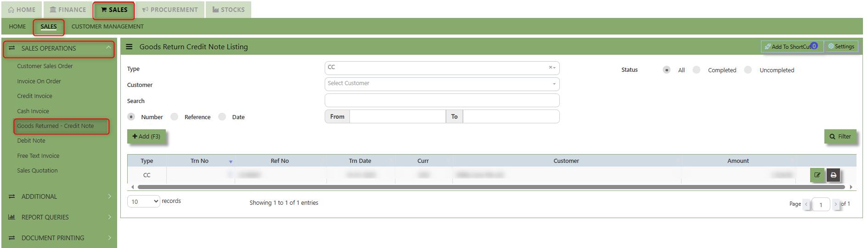The image size is (868, 248).
Task: Open the Customer Management submenu
Action: [107, 27]
